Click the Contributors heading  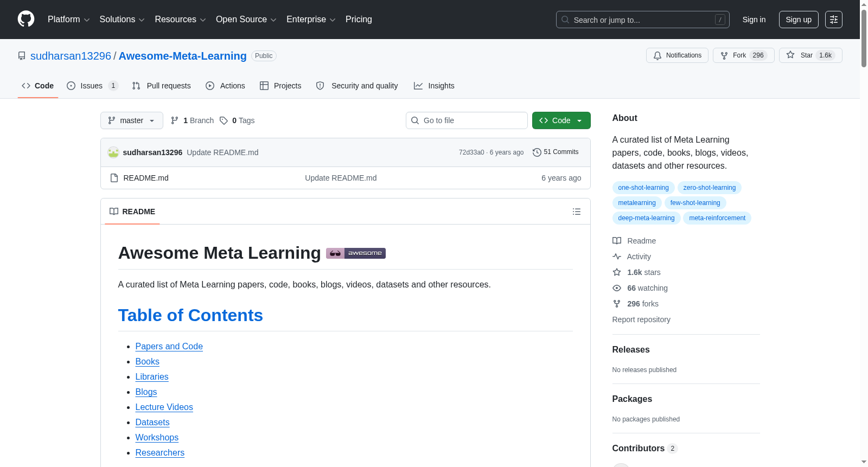639,448
